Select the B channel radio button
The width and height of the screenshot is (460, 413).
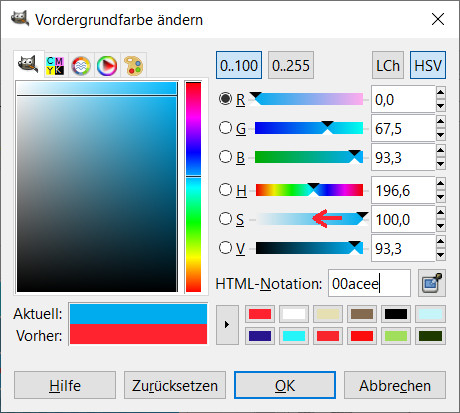(x=226, y=157)
